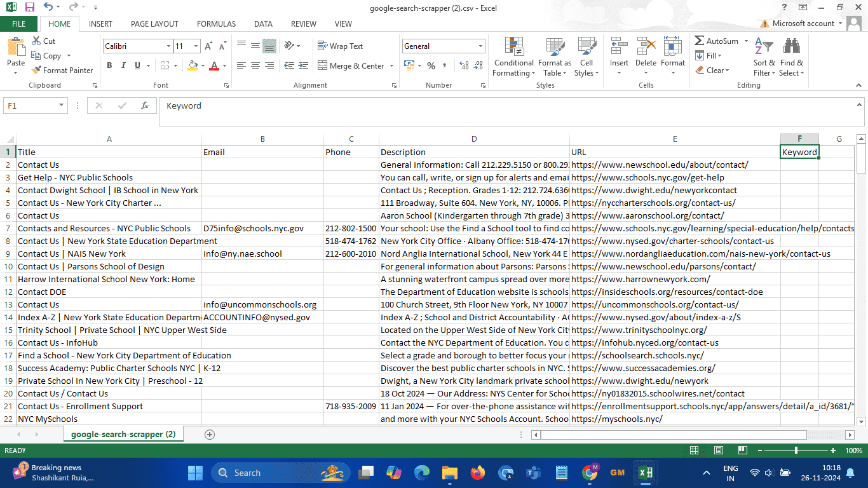Click the Name Box showing F1

pyautogui.click(x=31, y=105)
